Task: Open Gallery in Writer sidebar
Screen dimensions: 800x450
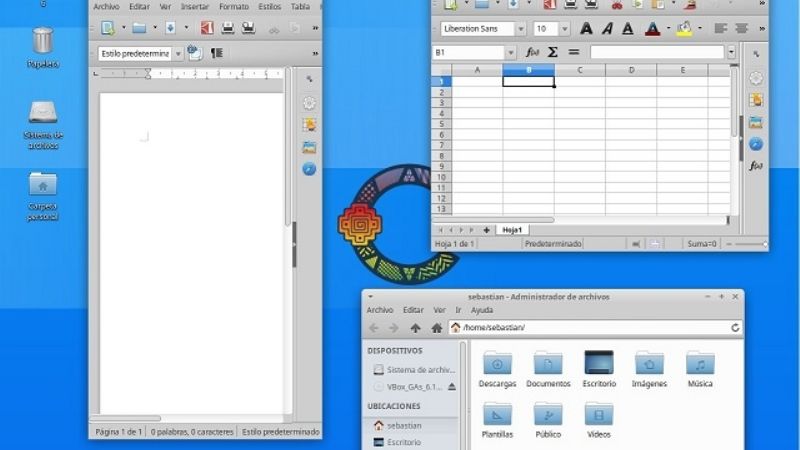Action: pyautogui.click(x=309, y=147)
